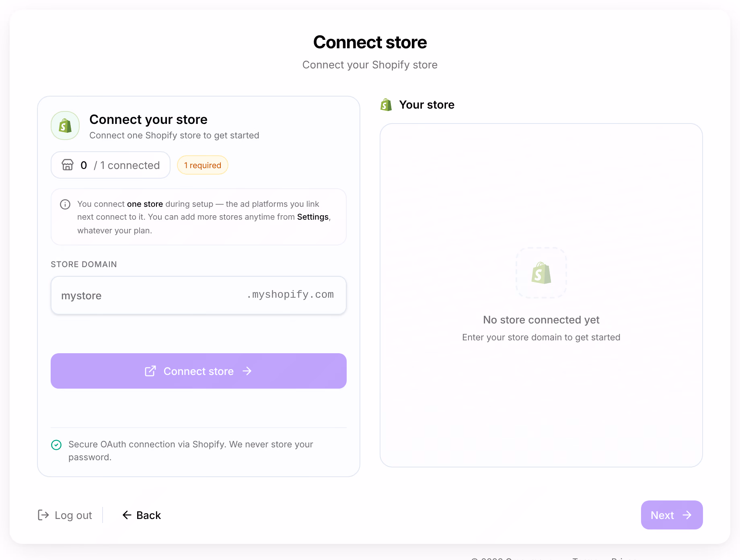Click the Connect your Shopify store subtitle
This screenshot has height=560, width=740.
tap(370, 65)
